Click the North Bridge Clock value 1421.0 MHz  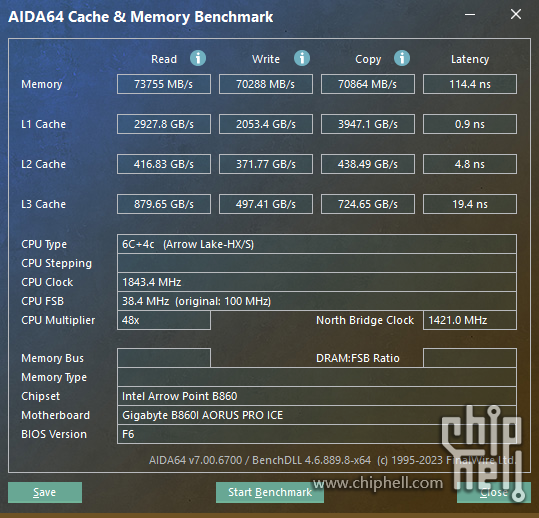(x=470, y=320)
